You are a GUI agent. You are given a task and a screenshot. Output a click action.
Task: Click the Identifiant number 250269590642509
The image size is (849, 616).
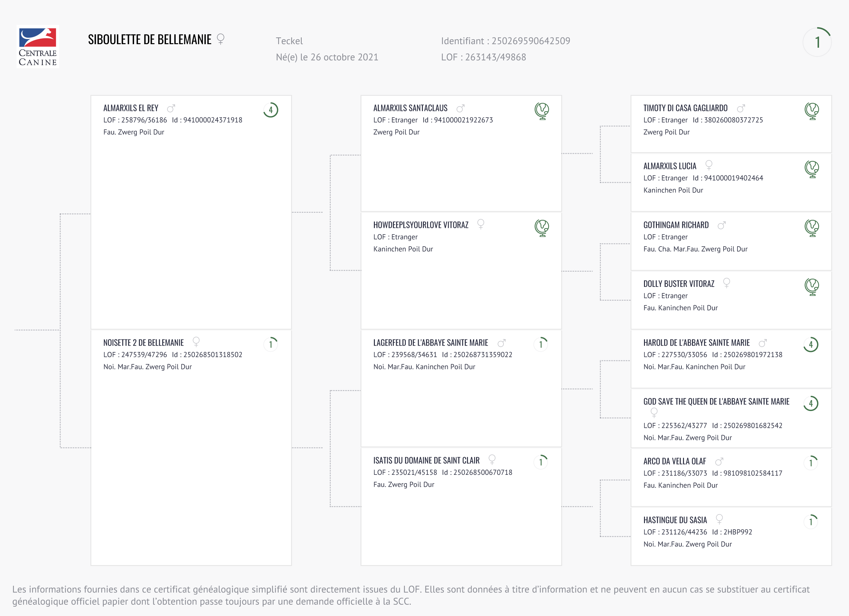pyautogui.click(x=531, y=41)
